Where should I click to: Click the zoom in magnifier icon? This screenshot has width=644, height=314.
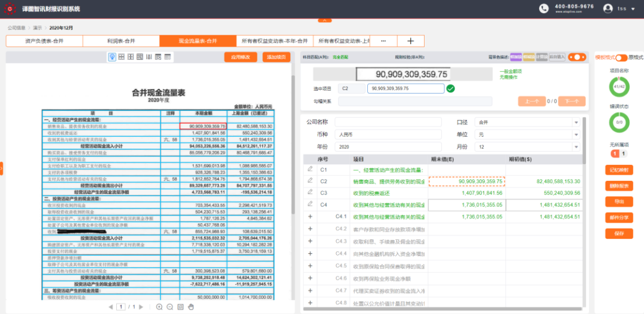point(159,307)
